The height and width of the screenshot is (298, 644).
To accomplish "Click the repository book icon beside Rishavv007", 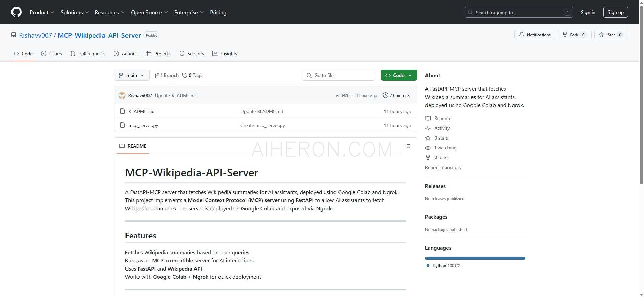I will pos(14,35).
